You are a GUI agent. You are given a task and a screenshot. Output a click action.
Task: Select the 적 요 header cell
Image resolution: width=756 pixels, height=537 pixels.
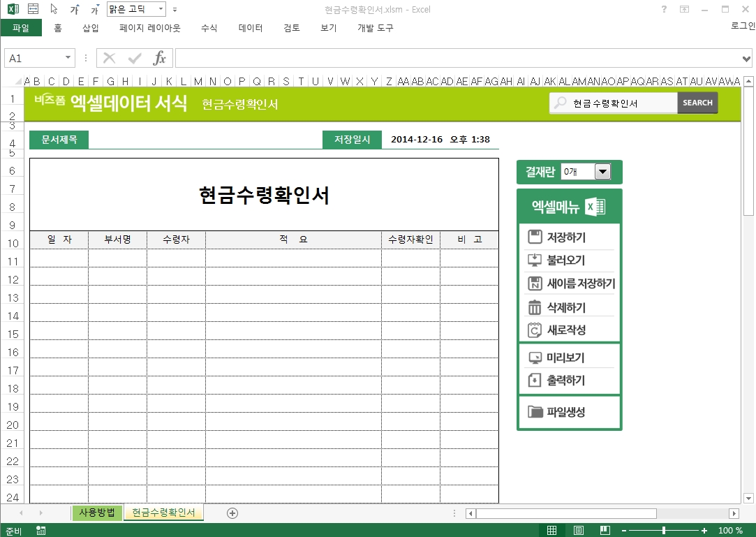tap(293, 240)
